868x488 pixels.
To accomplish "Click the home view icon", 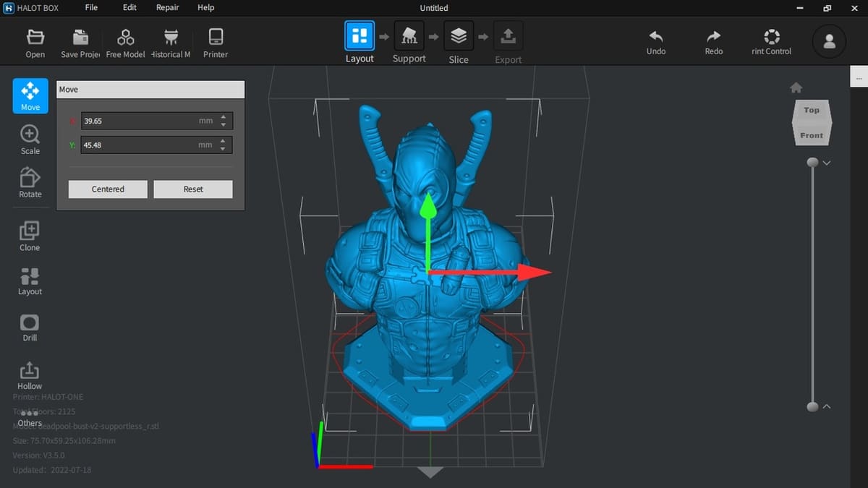I will point(796,87).
